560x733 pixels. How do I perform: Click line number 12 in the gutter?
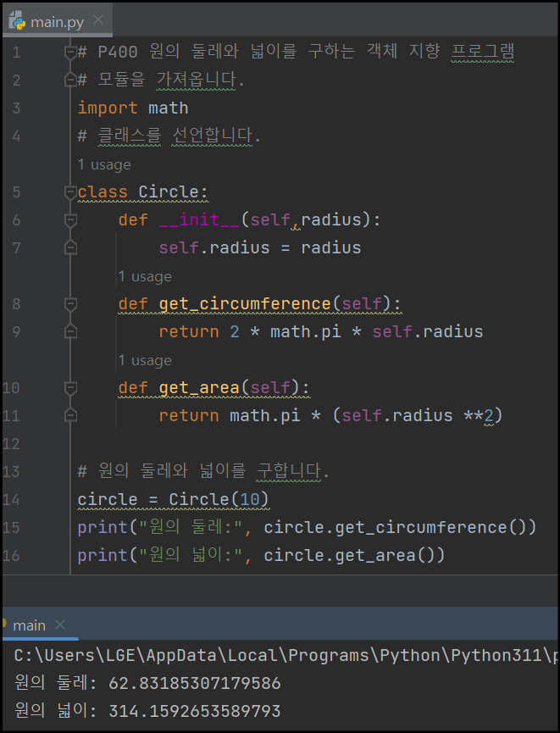11,444
